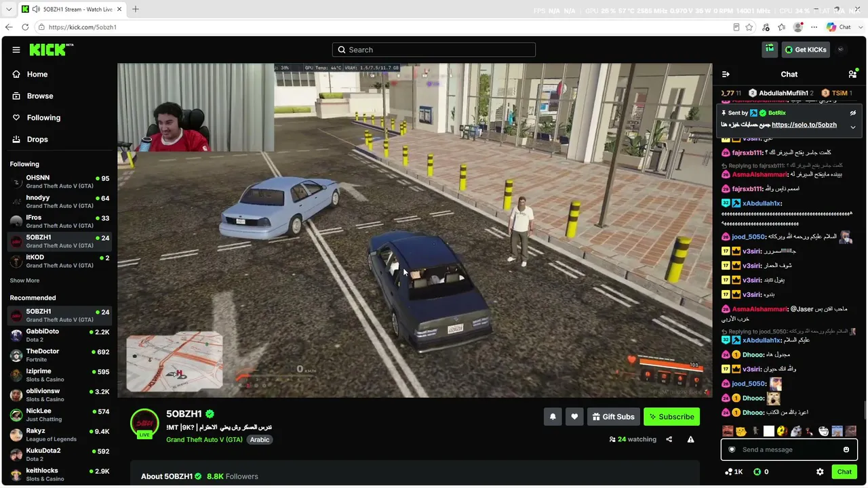868x488 pixels.
Task: Open Rakyz recommended channel
Action: coord(58,434)
